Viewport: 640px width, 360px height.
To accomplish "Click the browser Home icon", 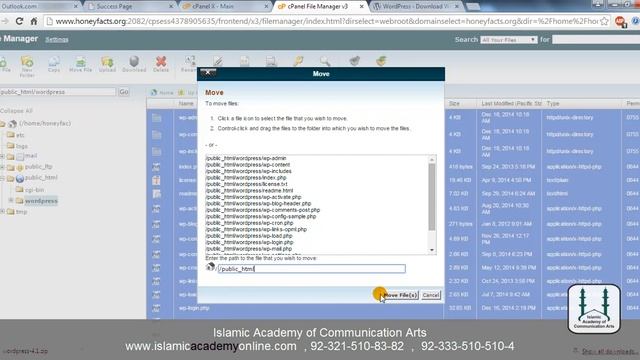I will (x=34, y=21).
